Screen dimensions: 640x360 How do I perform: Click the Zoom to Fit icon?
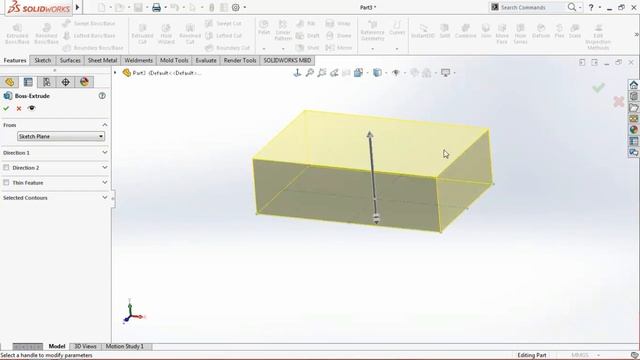310,73
